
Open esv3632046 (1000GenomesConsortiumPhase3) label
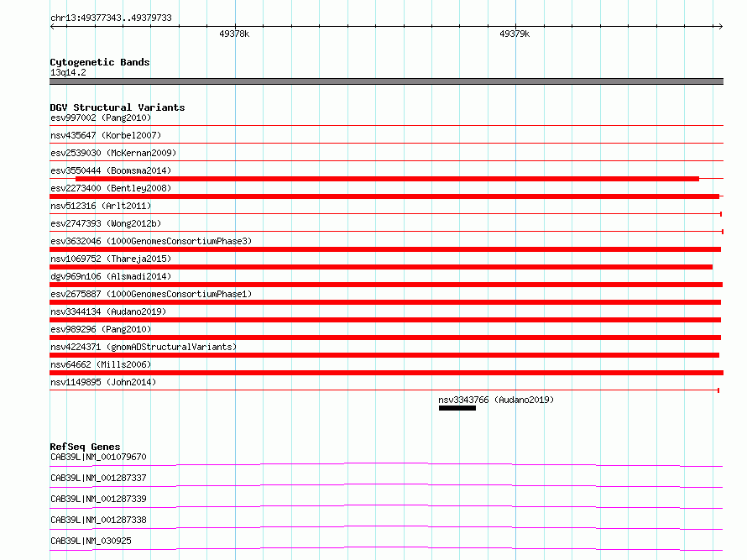(151, 241)
